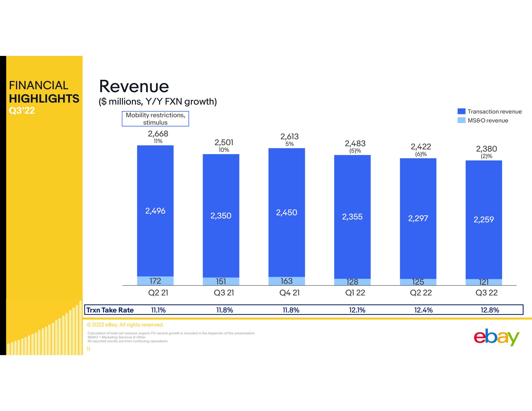Click the Q3 21 MS&O segment 151

pyautogui.click(x=221, y=281)
